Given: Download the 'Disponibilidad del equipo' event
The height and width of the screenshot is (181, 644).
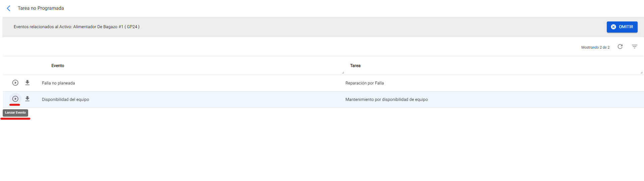Looking at the screenshot, I should tap(27, 99).
